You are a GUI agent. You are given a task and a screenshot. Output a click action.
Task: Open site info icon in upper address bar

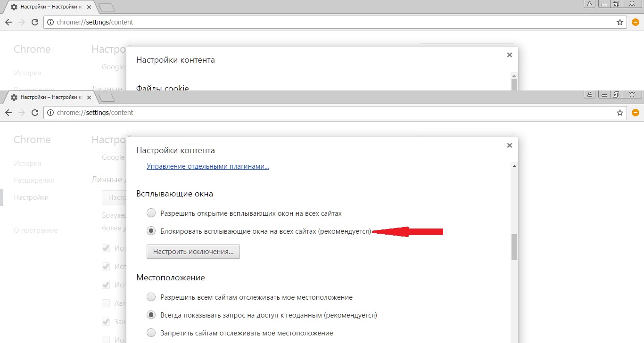click(50, 22)
